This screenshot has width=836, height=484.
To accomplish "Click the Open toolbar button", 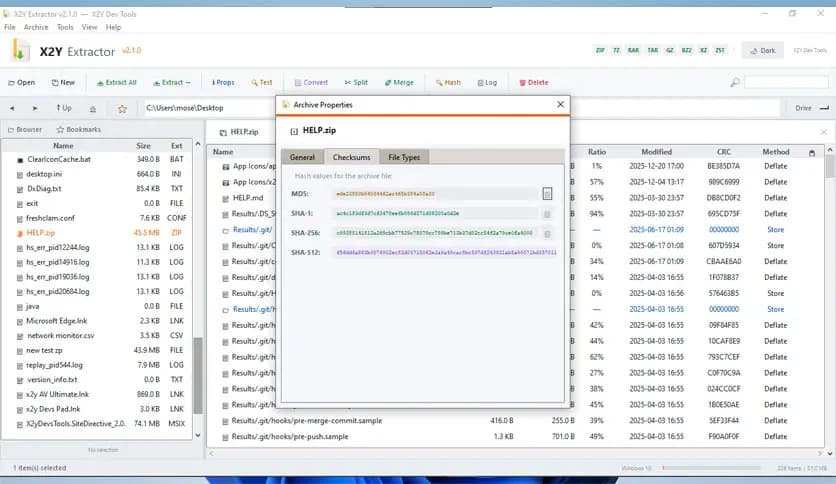I will [21, 83].
